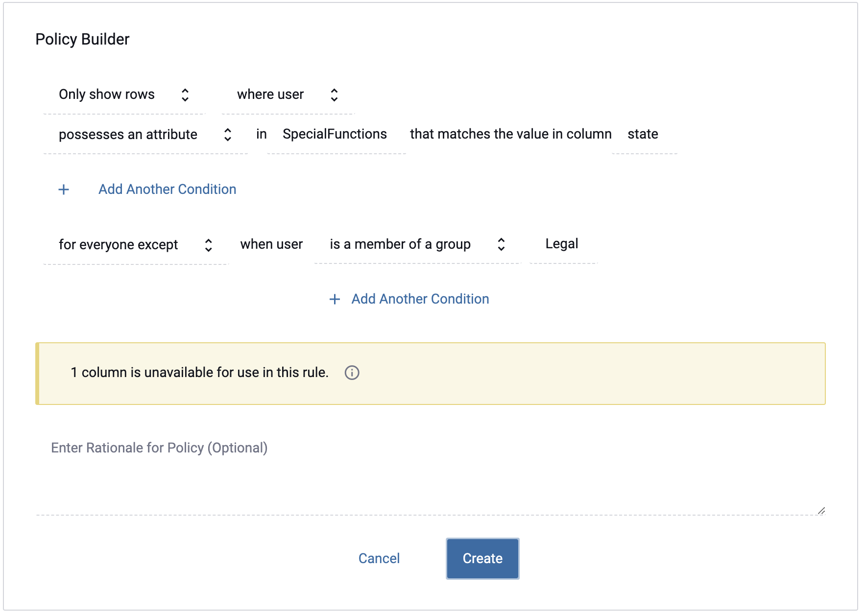865x616 pixels.
Task: Click info icon in unavailable column warning
Action: tap(352, 373)
